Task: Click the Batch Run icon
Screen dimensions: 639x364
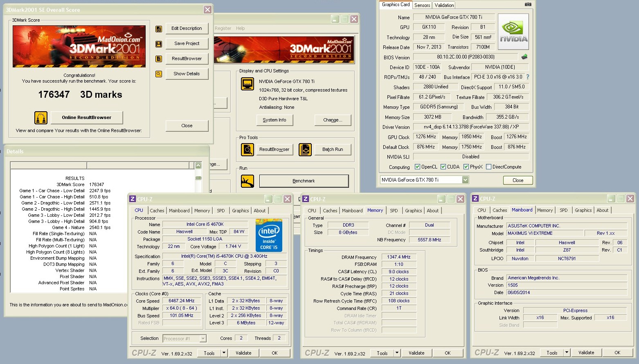Action: (305, 150)
